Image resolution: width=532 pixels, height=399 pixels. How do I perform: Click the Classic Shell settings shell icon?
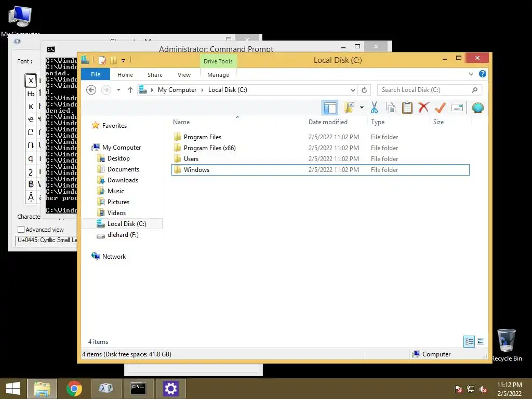point(478,108)
